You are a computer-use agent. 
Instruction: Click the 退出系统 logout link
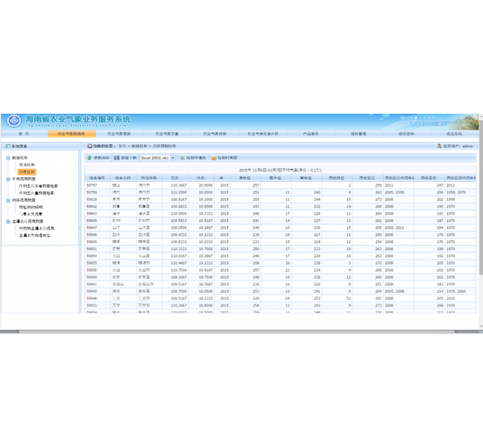coord(454,134)
